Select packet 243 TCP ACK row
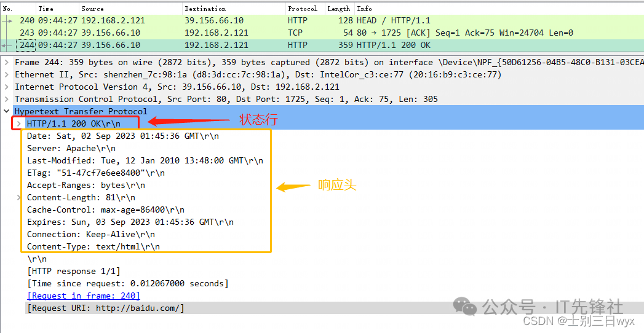The width and height of the screenshot is (644, 333). 246,33
